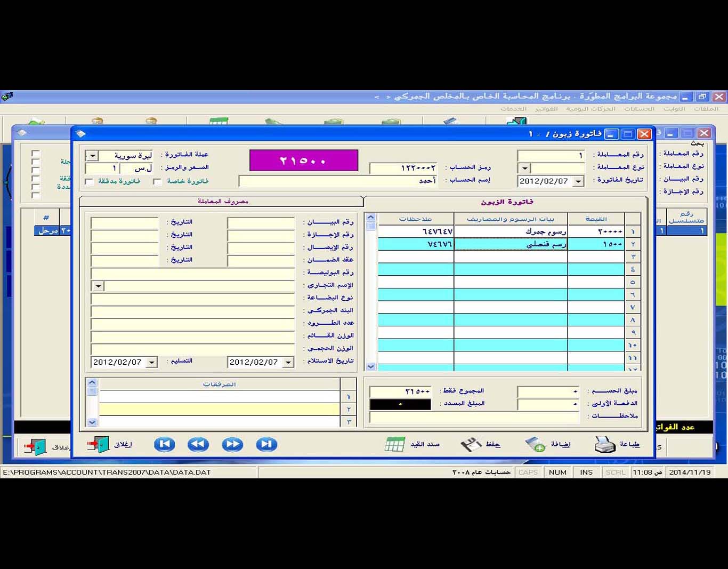Open سند القيد journal entry icon
The height and width of the screenshot is (569, 728).
tap(395, 444)
